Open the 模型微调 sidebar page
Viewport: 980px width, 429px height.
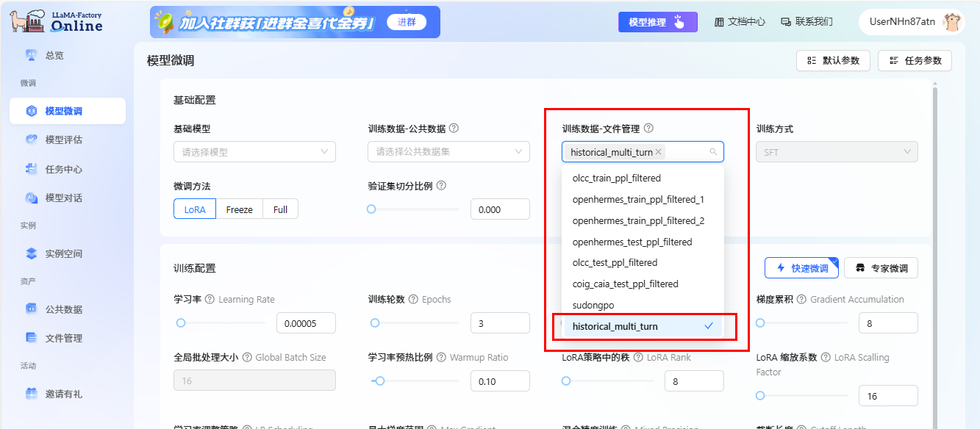(x=67, y=110)
